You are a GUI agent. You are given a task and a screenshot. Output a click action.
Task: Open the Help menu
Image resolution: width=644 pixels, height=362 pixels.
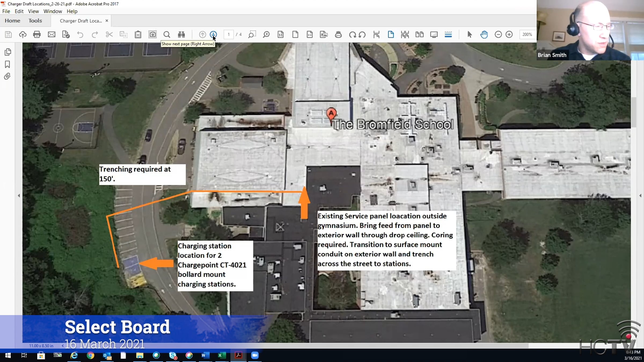point(72,11)
